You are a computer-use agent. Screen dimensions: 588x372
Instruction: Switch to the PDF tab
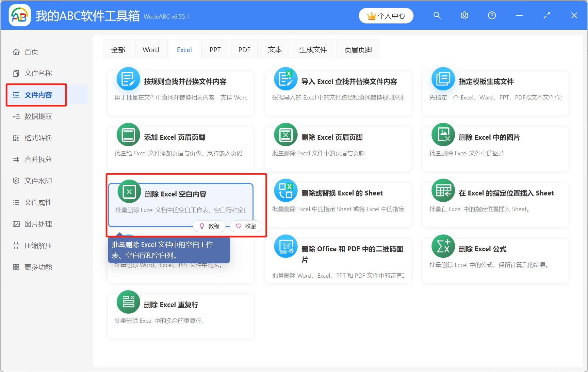(244, 49)
